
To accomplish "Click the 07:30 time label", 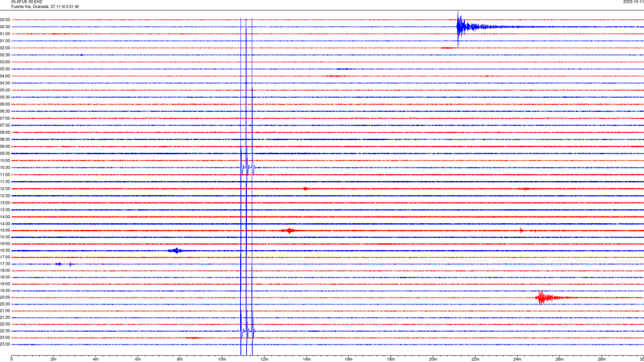I will click(5, 125).
